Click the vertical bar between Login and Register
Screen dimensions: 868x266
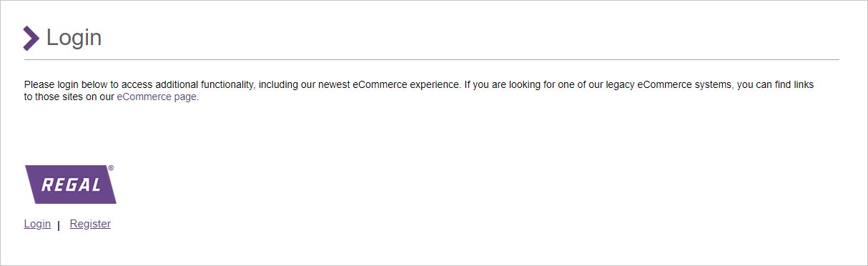(58, 226)
